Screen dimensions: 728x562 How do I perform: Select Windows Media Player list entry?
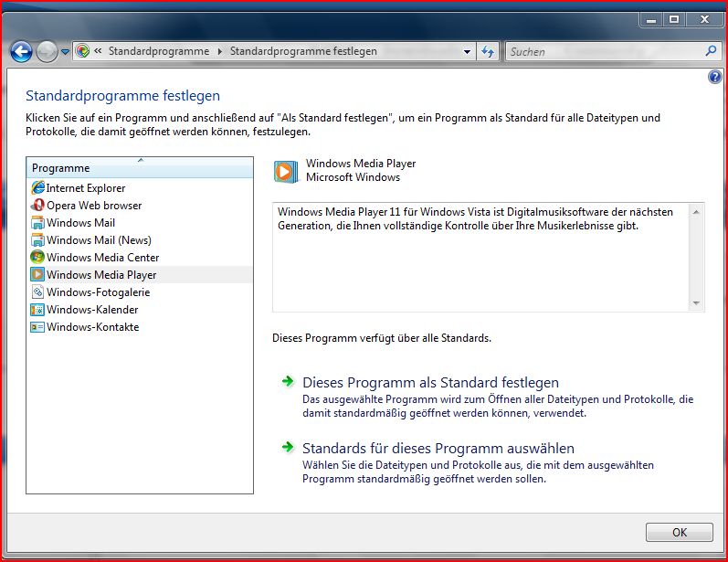(101, 274)
